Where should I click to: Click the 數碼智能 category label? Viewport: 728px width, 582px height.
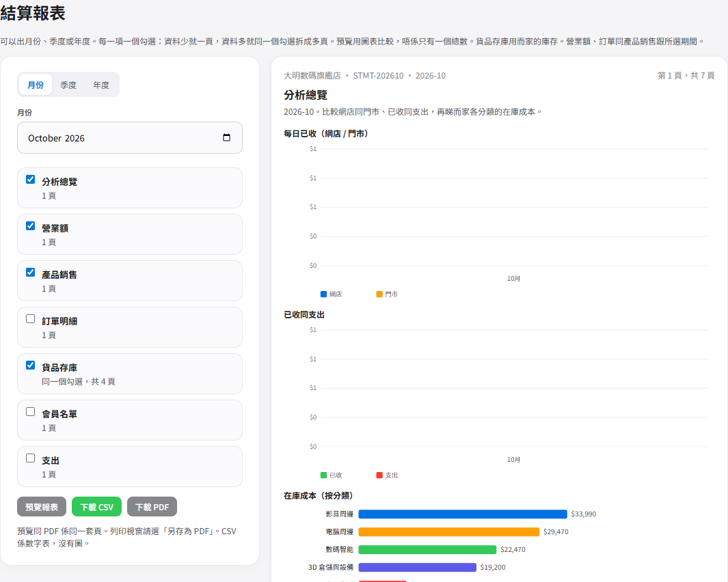(340, 549)
